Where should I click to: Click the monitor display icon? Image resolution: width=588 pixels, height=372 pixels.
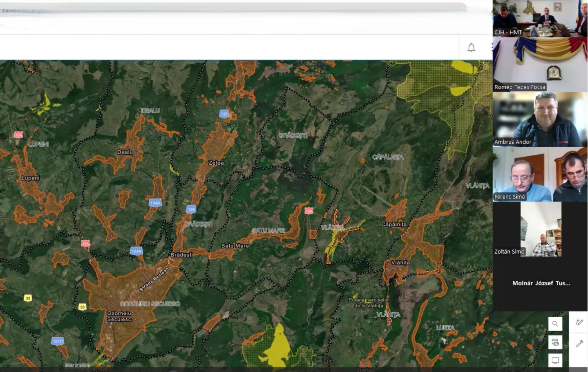(555, 360)
